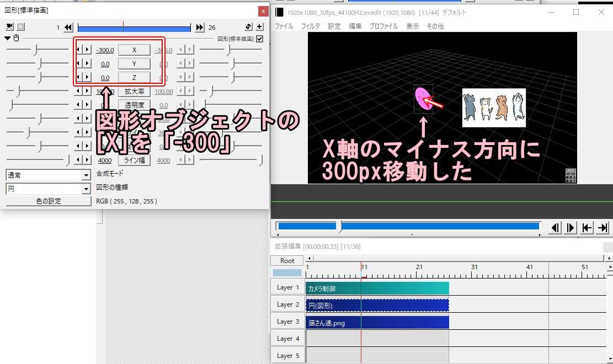Toggle Layer 2 on or off via its label
This screenshot has width=613, height=364.
point(287,304)
